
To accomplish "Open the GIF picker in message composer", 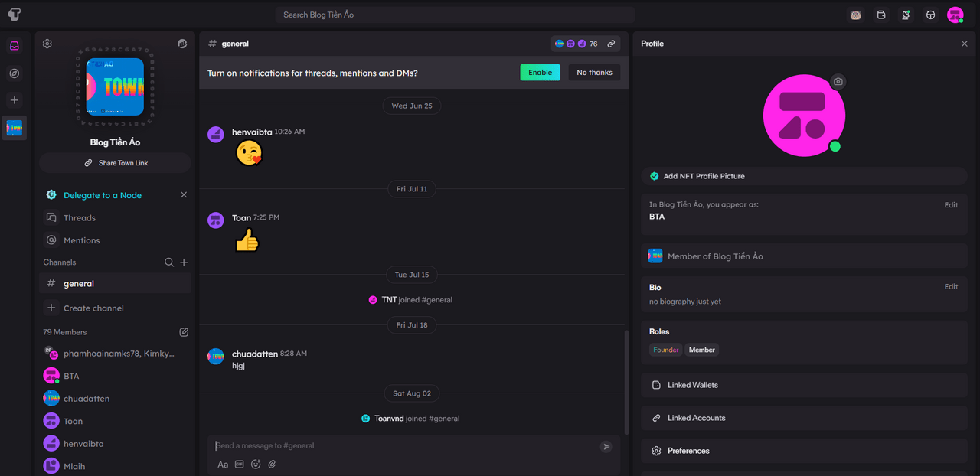I will point(240,464).
